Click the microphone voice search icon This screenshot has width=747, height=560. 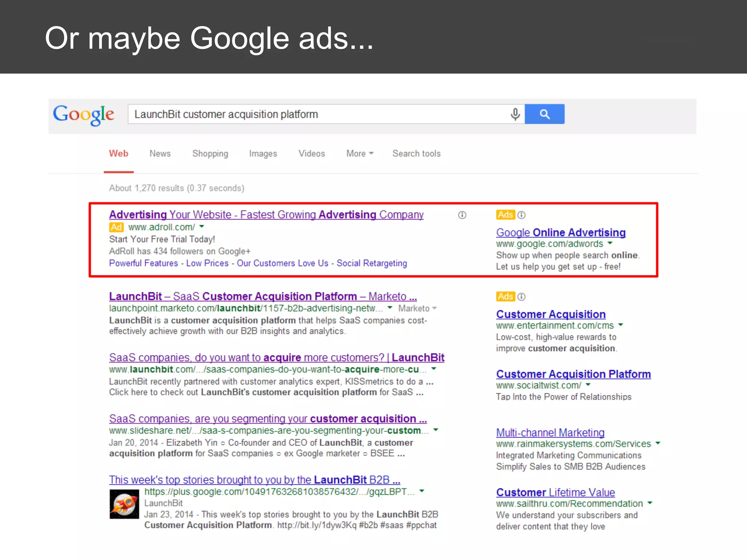515,114
